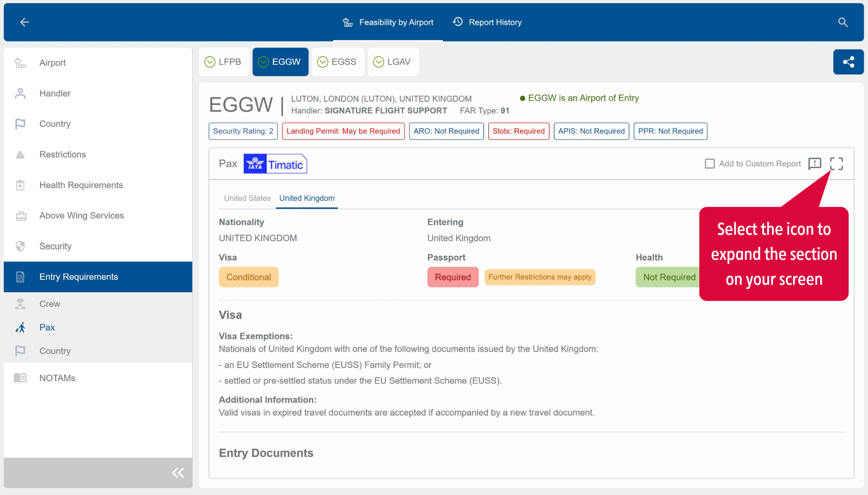This screenshot has width=868, height=495.
Task: Open Airport in sidebar
Action: click(x=98, y=63)
